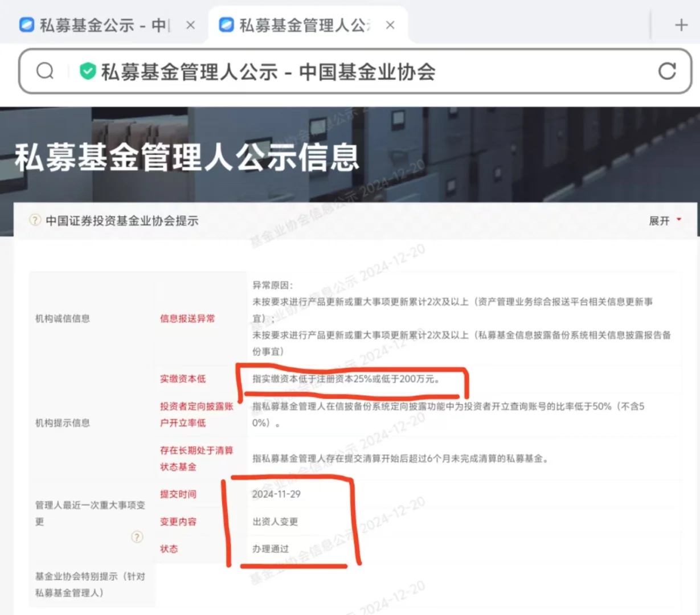
Task: Click the 管理人最近一次重大事项变更 header
Action: pos(90,513)
